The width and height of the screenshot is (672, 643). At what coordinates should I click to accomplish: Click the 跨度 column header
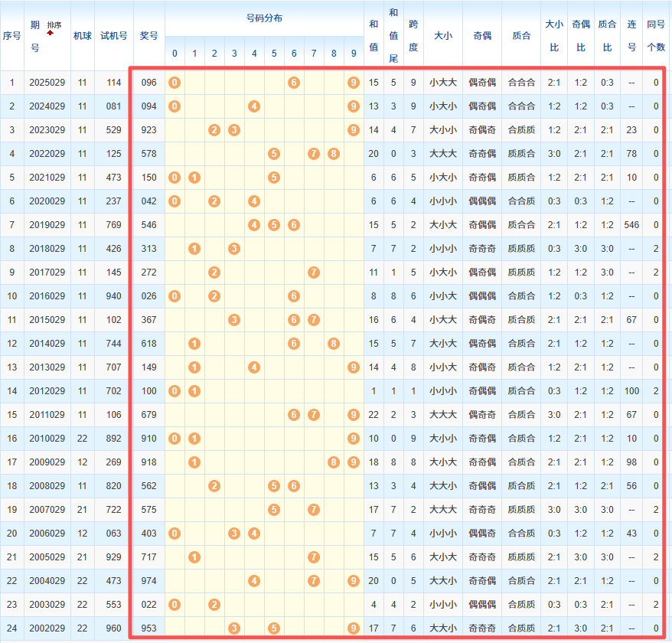coord(413,35)
